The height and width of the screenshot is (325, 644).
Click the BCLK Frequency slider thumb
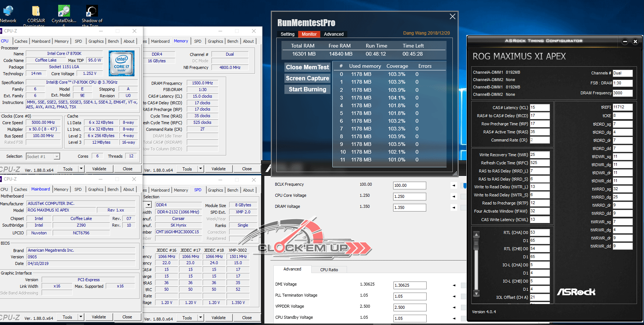click(465, 186)
